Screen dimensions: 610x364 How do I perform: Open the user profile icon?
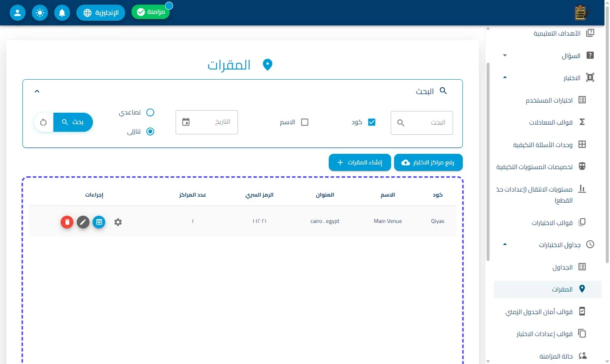(17, 13)
